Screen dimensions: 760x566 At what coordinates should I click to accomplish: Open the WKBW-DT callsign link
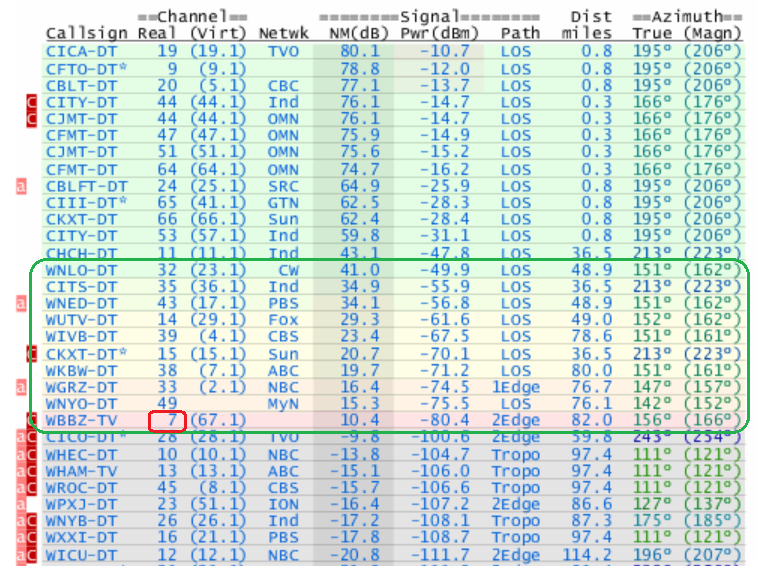(x=81, y=371)
